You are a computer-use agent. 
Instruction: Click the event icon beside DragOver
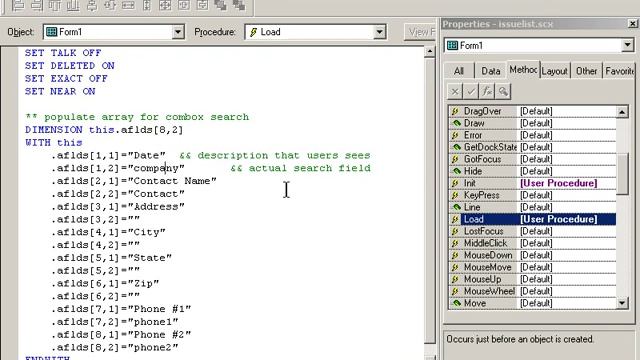coord(455,111)
